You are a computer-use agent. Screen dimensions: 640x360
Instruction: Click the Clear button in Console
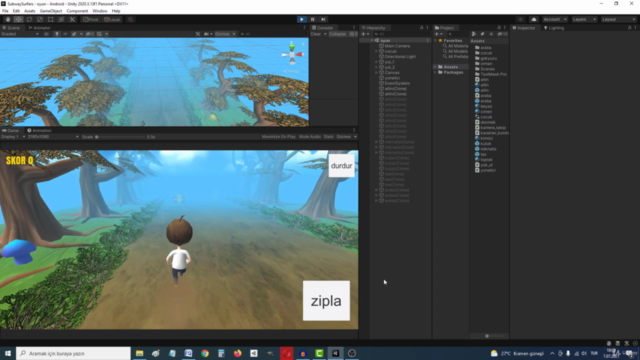[316, 34]
